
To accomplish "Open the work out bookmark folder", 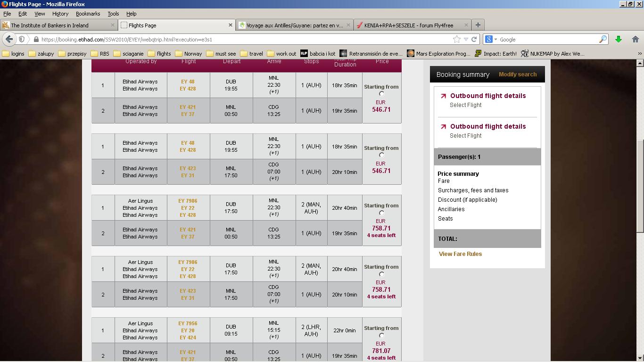I will coord(281,54).
